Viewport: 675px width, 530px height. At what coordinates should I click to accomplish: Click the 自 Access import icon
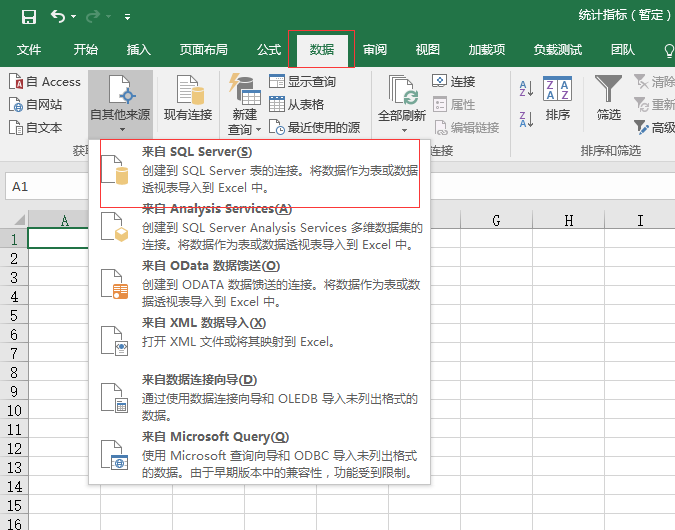[x=15, y=81]
